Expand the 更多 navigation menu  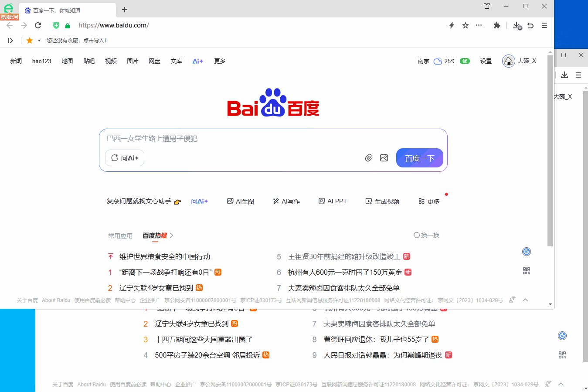(x=219, y=61)
